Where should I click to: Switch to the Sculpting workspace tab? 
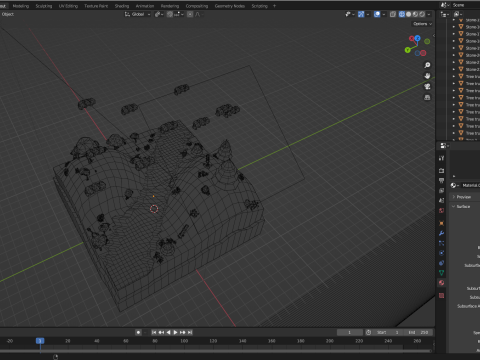tap(44, 6)
